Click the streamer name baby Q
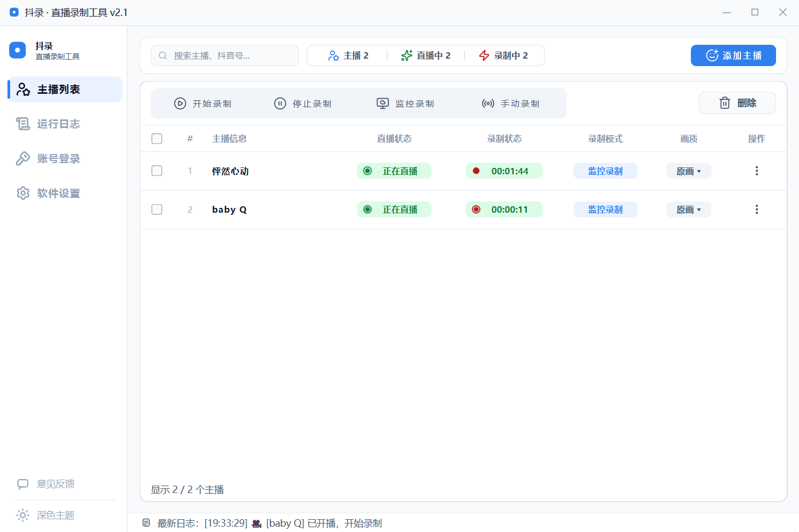The height and width of the screenshot is (532, 799). (229, 209)
